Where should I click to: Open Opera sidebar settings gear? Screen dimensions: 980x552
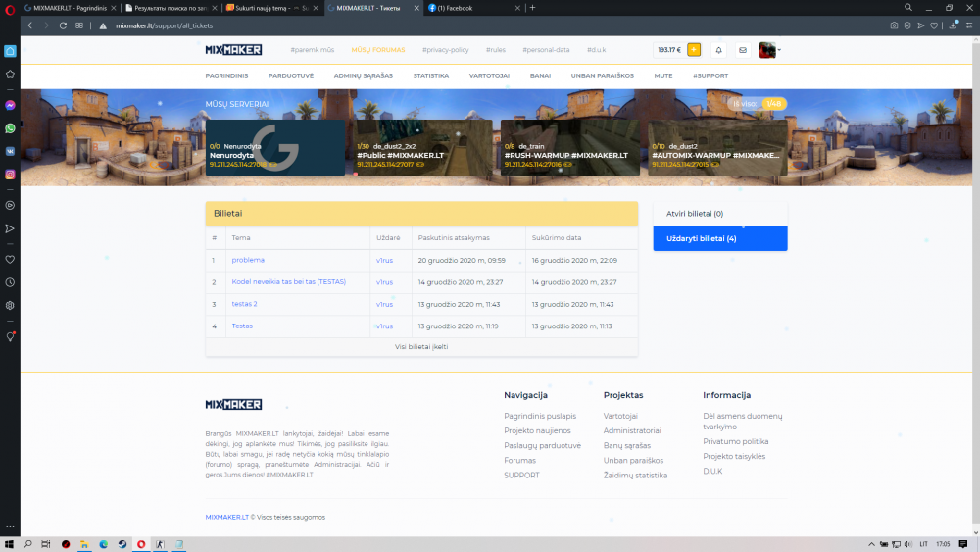click(x=10, y=305)
